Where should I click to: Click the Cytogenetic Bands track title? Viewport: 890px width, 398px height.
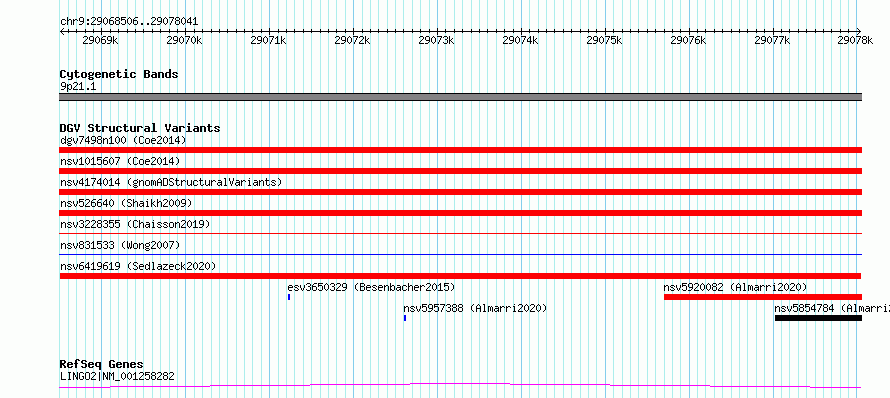(x=119, y=74)
